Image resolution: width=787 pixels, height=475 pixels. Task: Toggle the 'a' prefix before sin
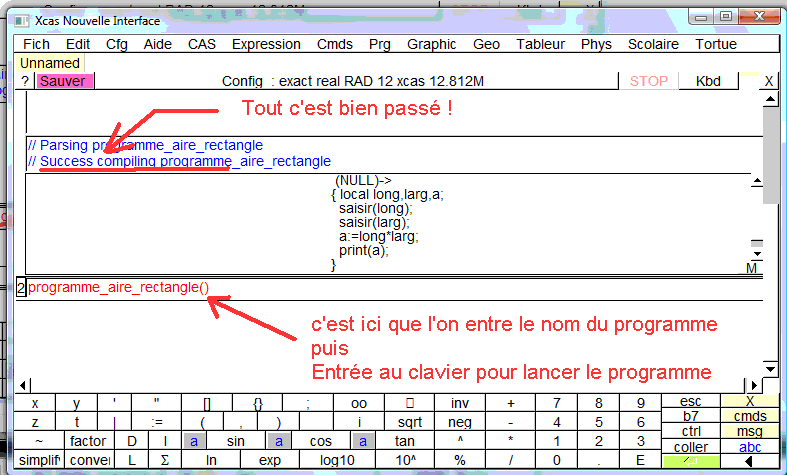coord(193,441)
